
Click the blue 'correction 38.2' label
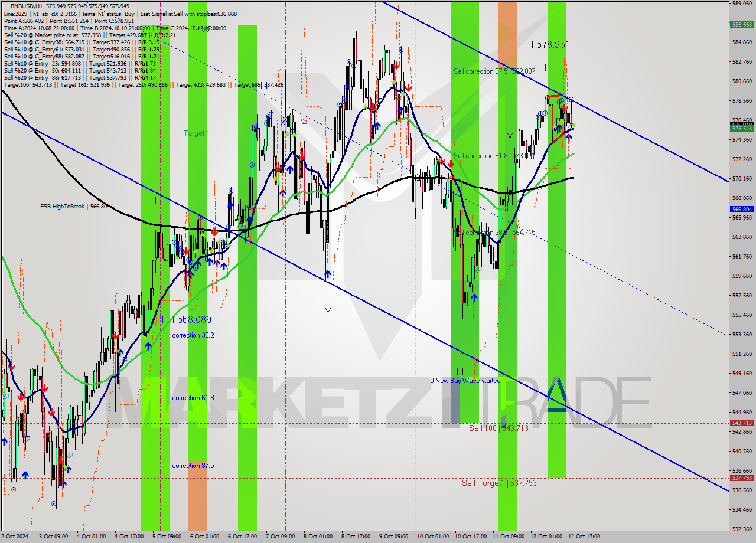pos(193,335)
